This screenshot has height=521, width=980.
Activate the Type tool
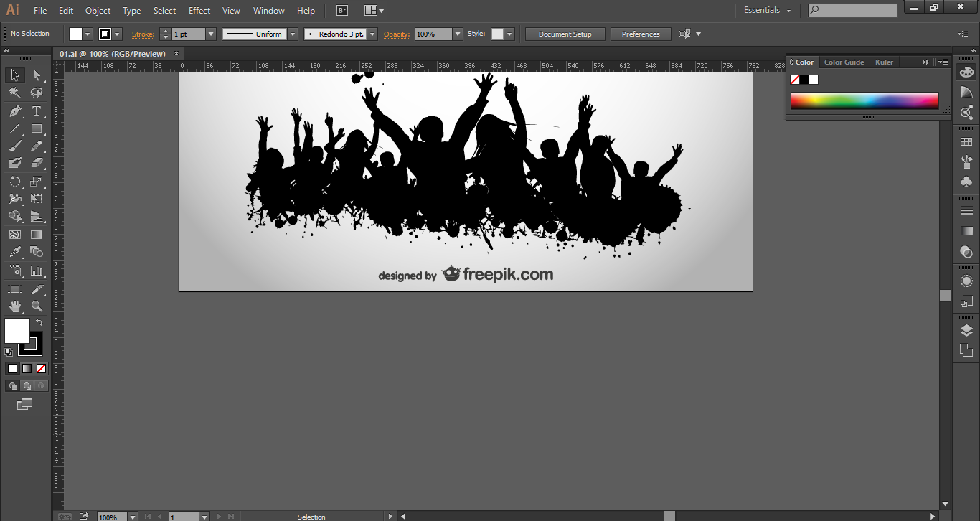tap(37, 111)
